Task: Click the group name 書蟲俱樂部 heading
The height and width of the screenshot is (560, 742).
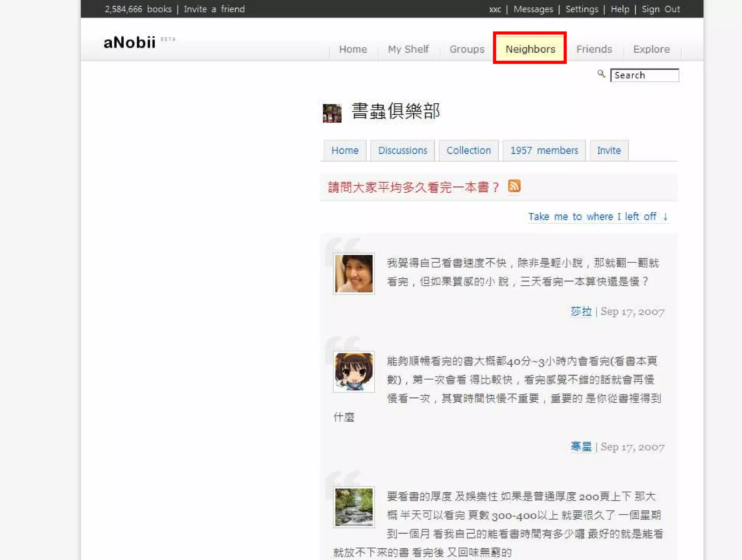Action: 396,111
